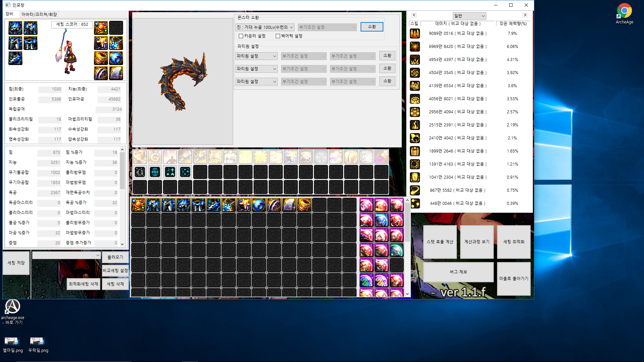
Task: Open monster 부가조건 설정 dropdown beside monster name
Action: [x=327, y=27]
